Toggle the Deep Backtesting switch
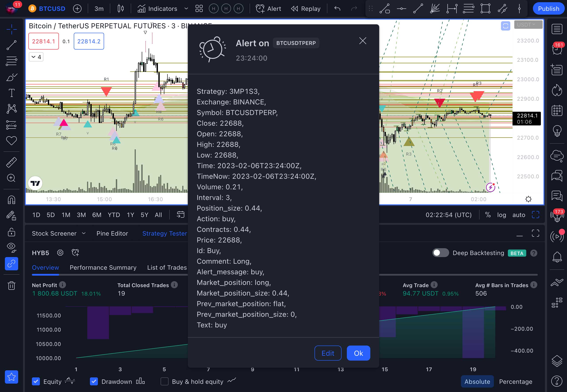Screen dimensions: 567x392 tap(440, 253)
